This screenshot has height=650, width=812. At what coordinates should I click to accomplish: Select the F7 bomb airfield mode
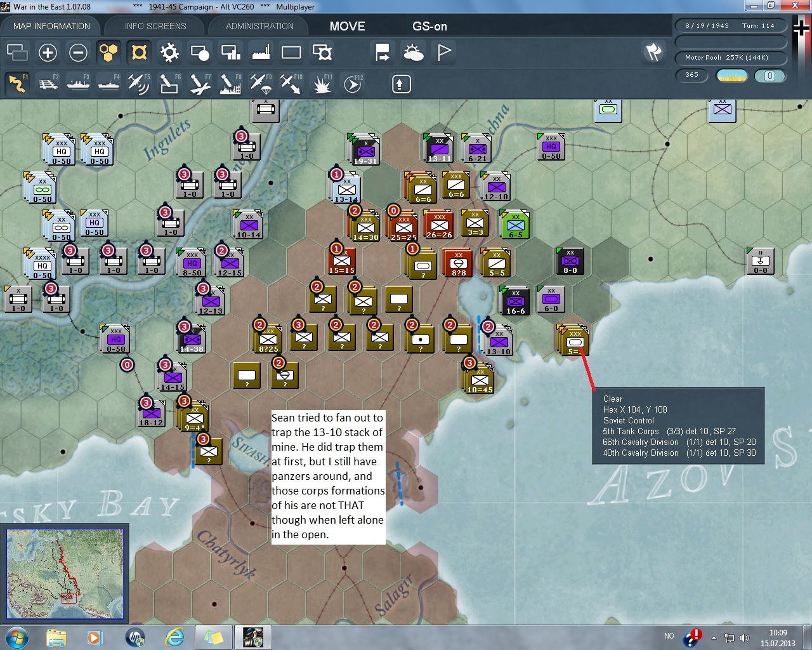(x=200, y=84)
